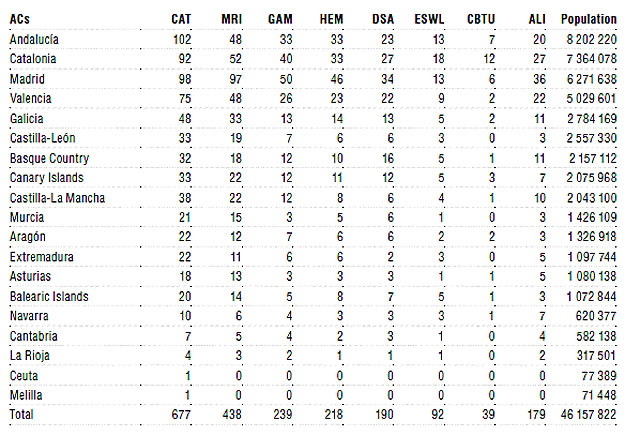Select the Andalucía row label
Viewport: 625px width, 436px height.
pos(34,39)
